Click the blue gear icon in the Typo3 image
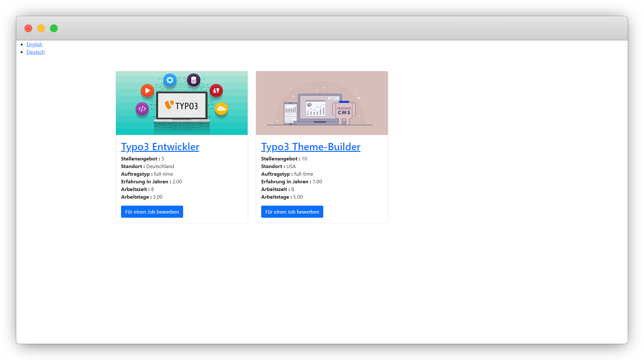Viewport: 644px width, 360px height. [x=170, y=80]
